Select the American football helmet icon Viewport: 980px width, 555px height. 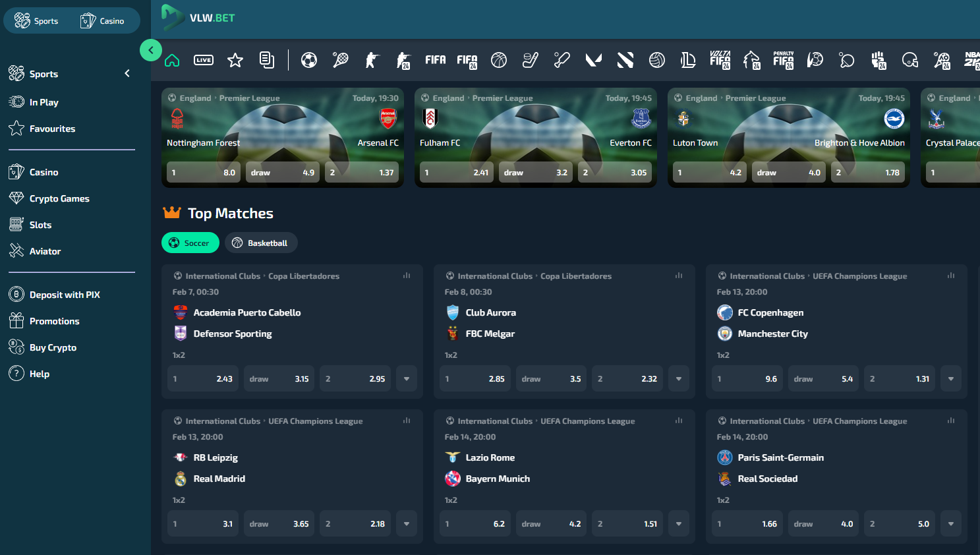[x=910, y=60]
